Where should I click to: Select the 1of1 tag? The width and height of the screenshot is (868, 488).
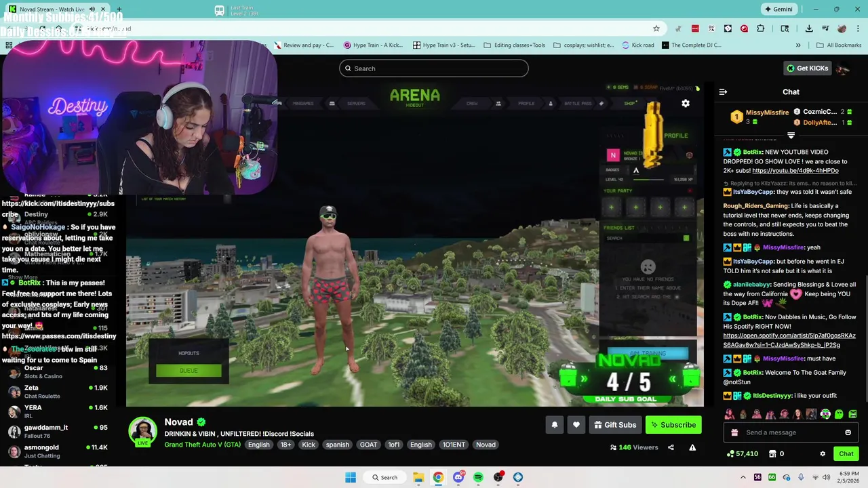pyautogui.click(x=393, y=445)
